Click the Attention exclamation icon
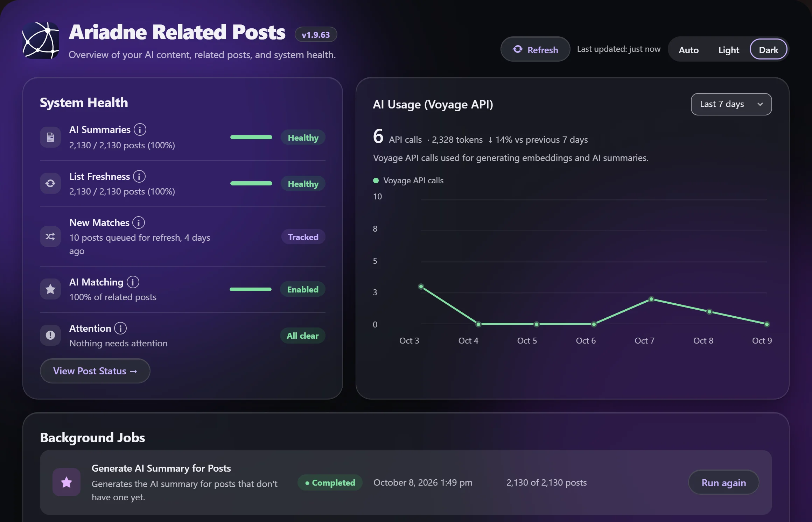 pos(50,335)
